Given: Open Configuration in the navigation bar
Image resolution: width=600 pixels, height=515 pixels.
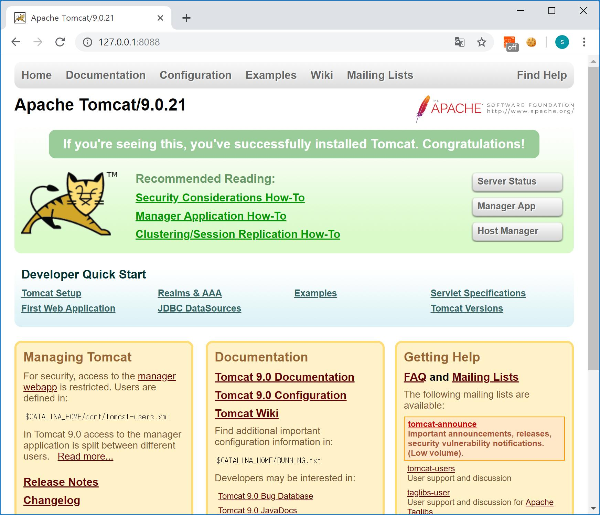Looking at the screenshot, I should click(x=196, y=75).
